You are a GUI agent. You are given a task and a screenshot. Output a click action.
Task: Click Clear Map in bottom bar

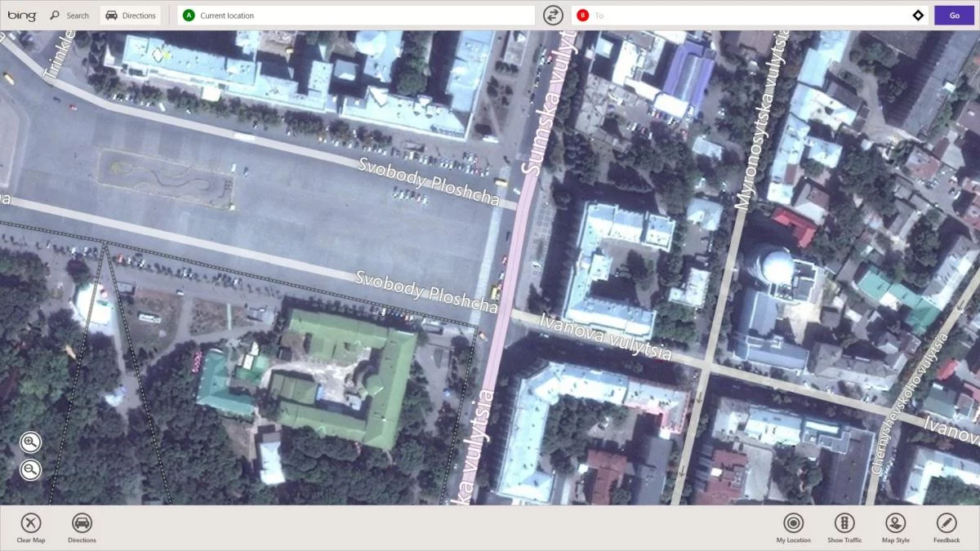(30, 528)
